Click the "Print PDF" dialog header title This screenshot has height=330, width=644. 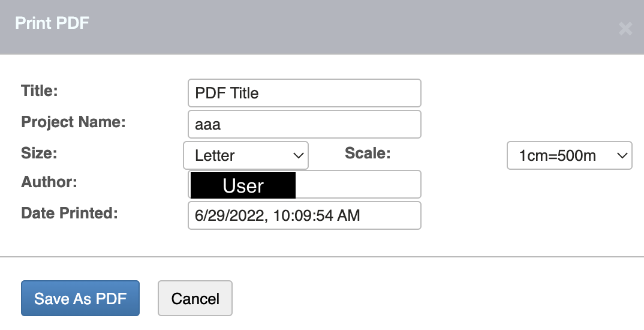coord(52,23)
